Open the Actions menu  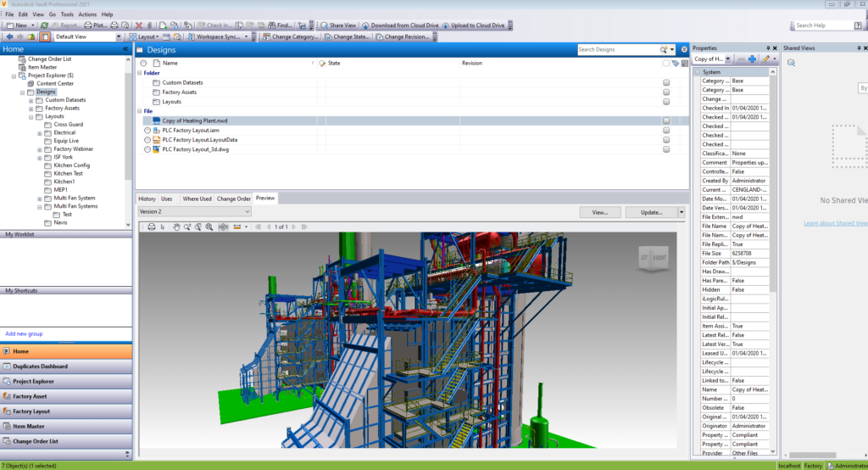[87, 14]
